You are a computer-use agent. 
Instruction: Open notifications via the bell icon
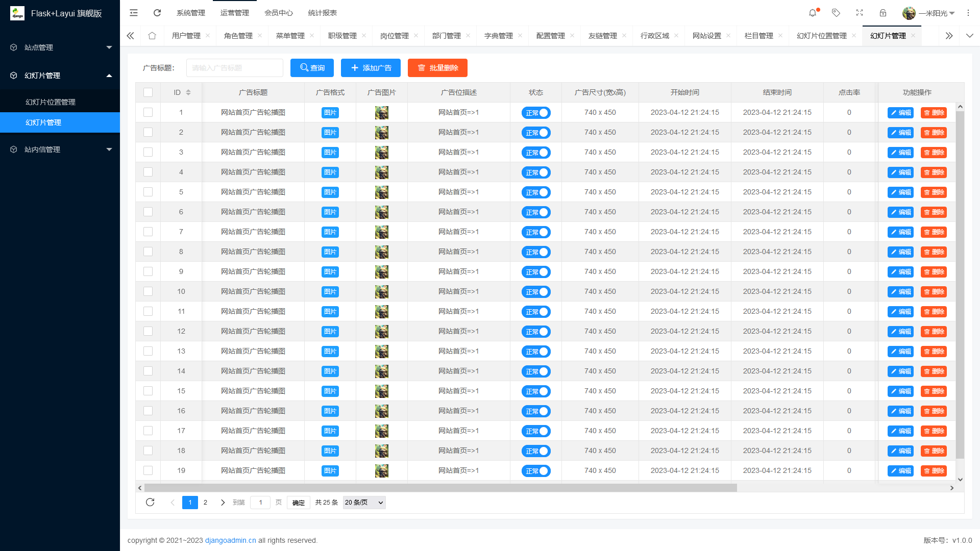point(812,13)
